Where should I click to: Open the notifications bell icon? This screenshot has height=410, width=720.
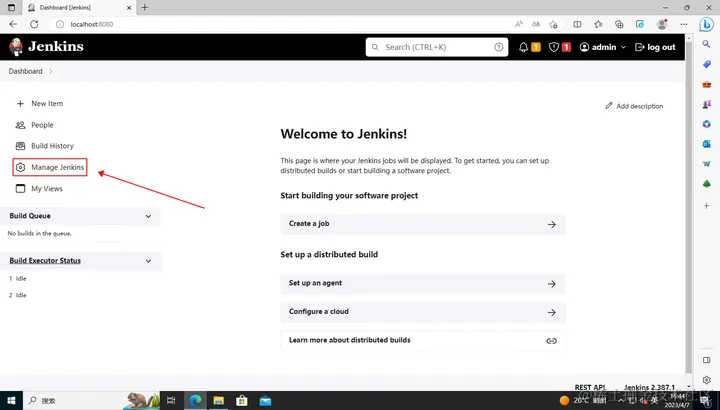pos(523,47)
